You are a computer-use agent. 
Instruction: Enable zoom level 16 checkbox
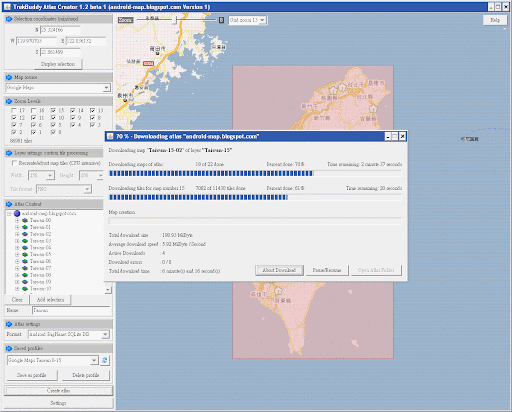tap(33, 110)
